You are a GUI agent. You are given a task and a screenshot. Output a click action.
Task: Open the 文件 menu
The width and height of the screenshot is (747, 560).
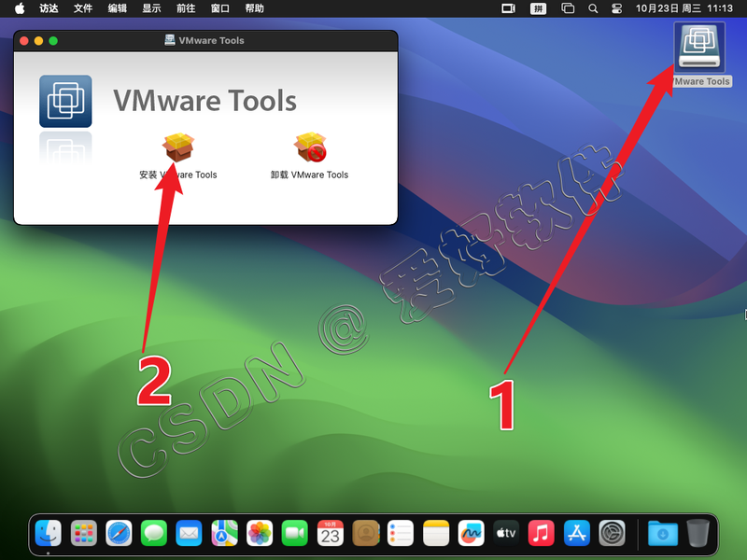[x=83, y=8]
